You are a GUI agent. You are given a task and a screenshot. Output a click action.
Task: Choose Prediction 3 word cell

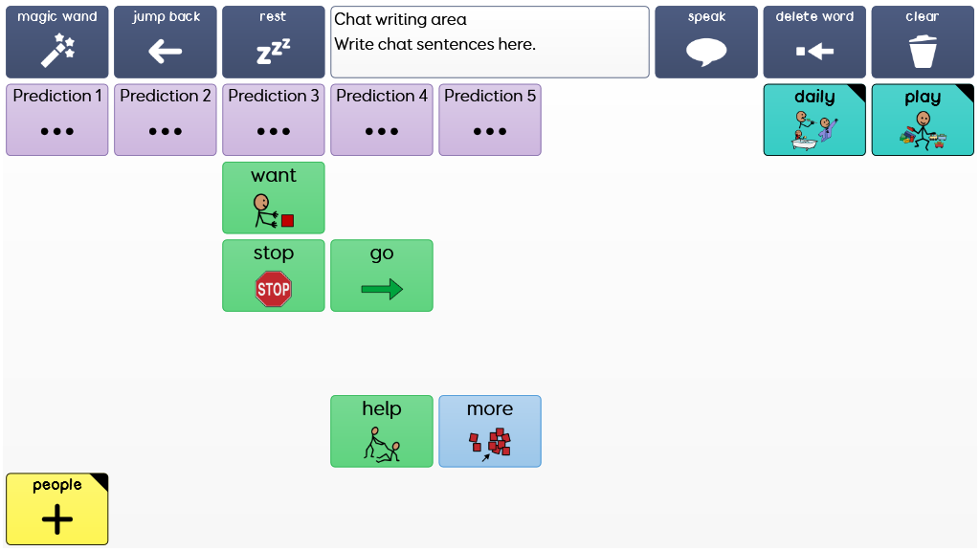273,120
